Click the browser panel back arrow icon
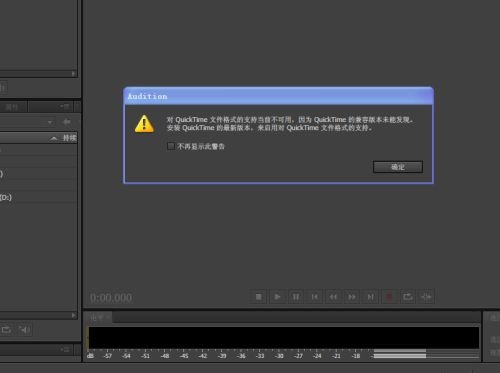Screen dimensions: 500x373 67,122
